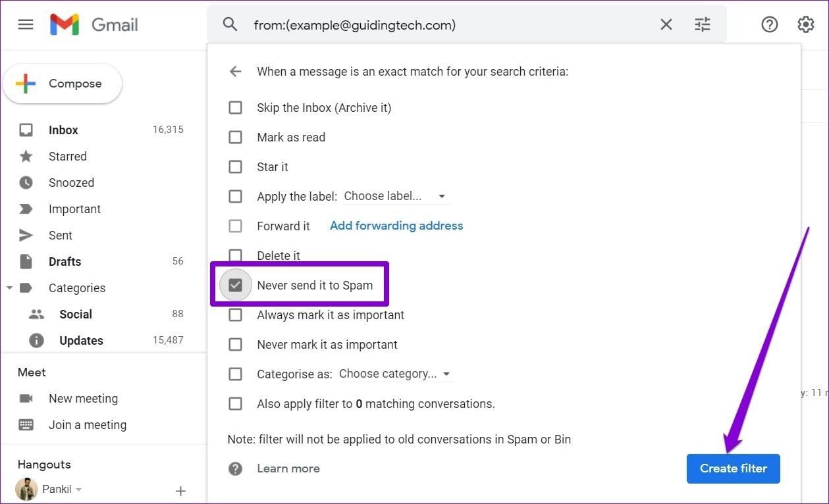Check Apply the label option
This screenshot has width=829, height=504.
click(x=235, y=196)
